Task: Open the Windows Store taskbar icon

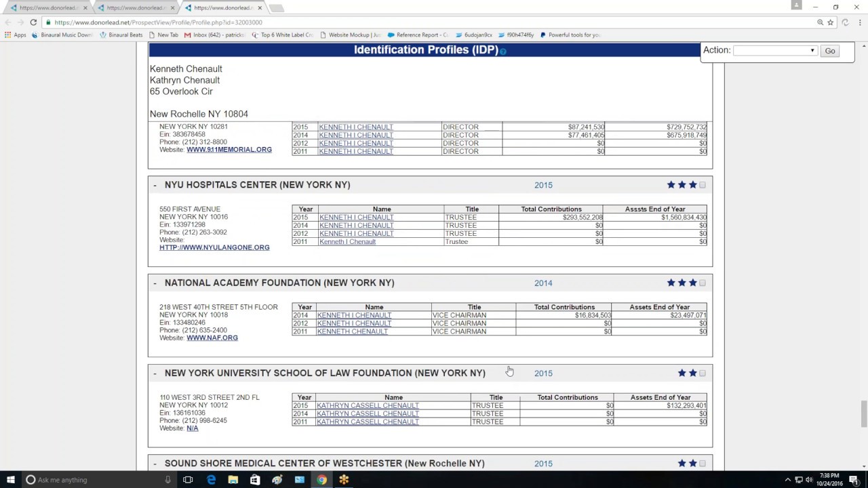Action: (x=255, y=480)
